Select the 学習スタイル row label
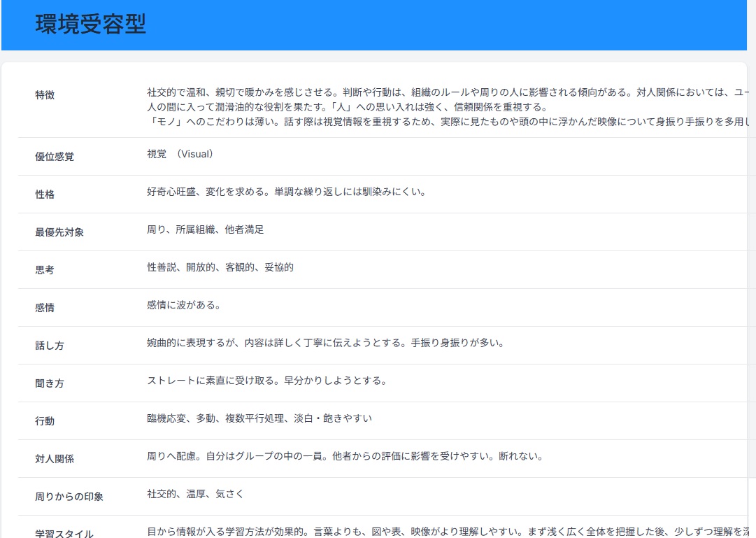756x538 pixels. [x=64, y=534]
